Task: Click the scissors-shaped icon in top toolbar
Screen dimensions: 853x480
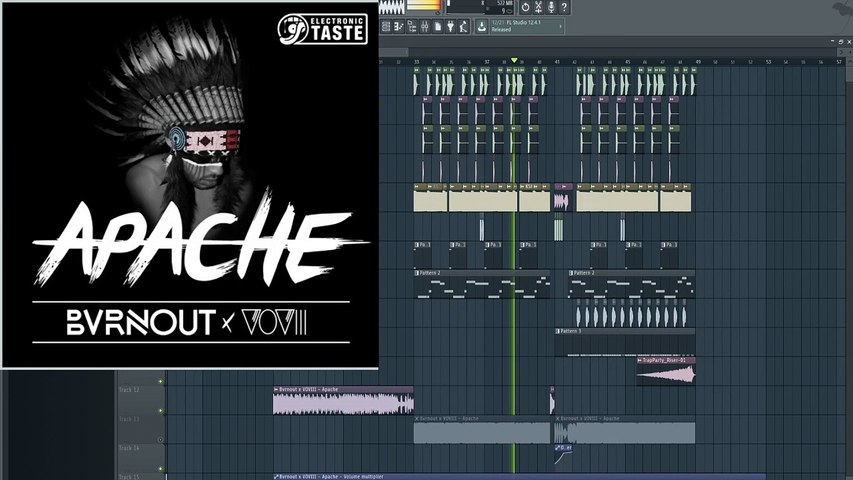Action: point(539,7)
